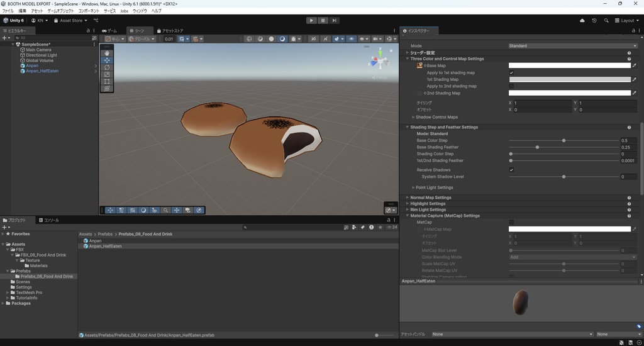
Task: Click the Base Map eyedropper icon
Action: (634, 66)
